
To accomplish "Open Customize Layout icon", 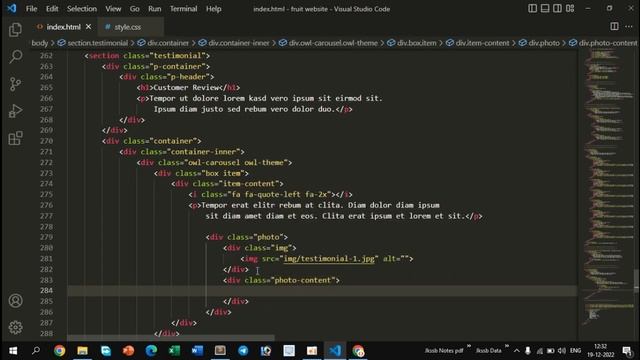I will pos(570,9).
